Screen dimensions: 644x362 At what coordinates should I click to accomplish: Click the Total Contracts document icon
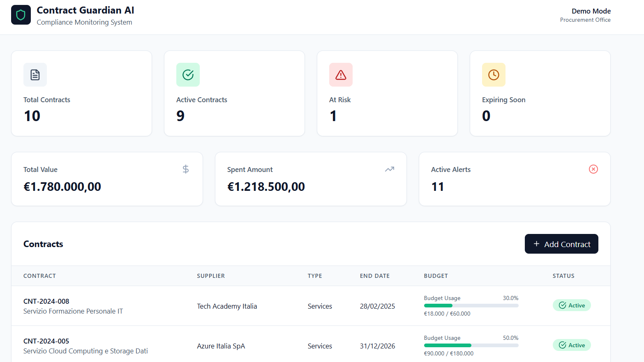point(35,75)
